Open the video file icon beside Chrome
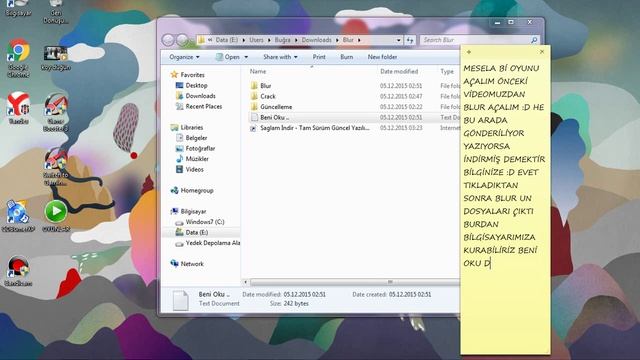Screen dimensions: 640x360 coord(56,57)
